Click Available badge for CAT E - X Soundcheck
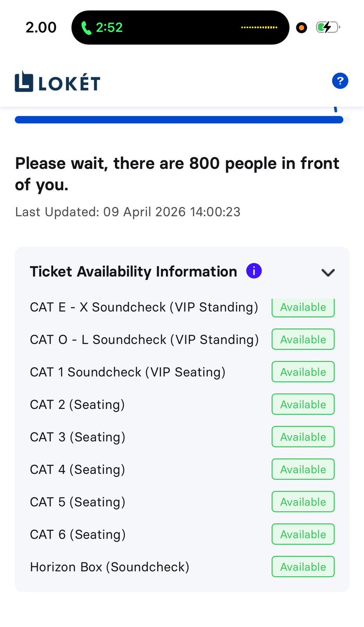Image resolution: width=364 pixels, height=627 pixels. pos(303,307)
